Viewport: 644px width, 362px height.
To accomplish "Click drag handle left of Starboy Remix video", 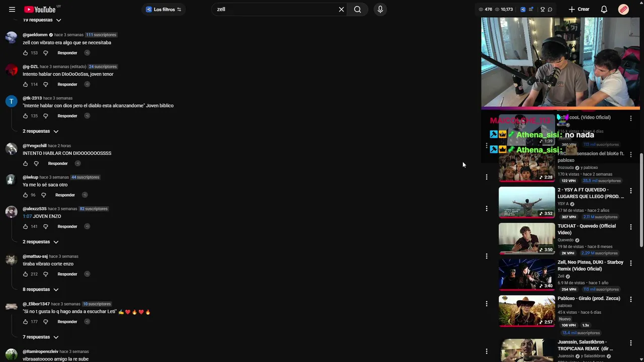I will [x=487, y=304].
